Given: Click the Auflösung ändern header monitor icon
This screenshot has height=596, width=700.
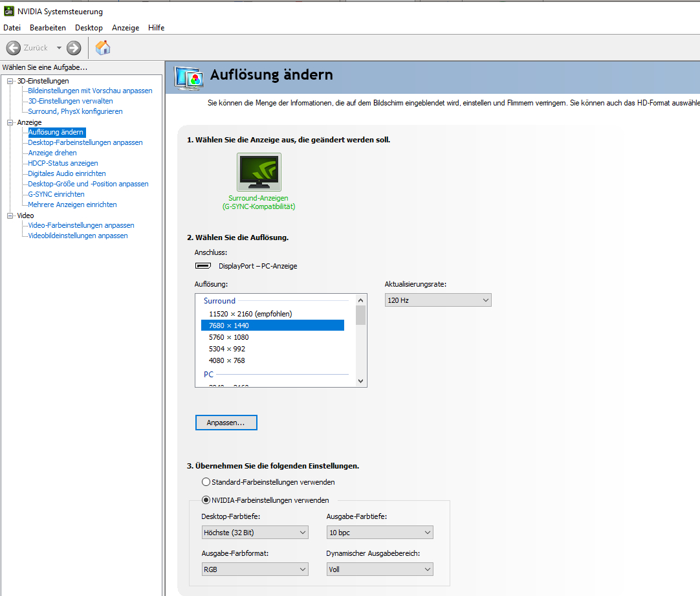Looking at the screenshot, I should (189, 78).
